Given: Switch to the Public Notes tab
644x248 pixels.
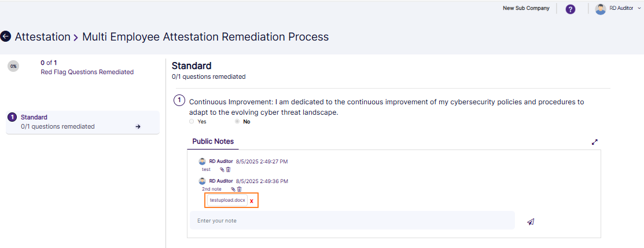Looking at the screenshot, I should [x=212, y=141].
